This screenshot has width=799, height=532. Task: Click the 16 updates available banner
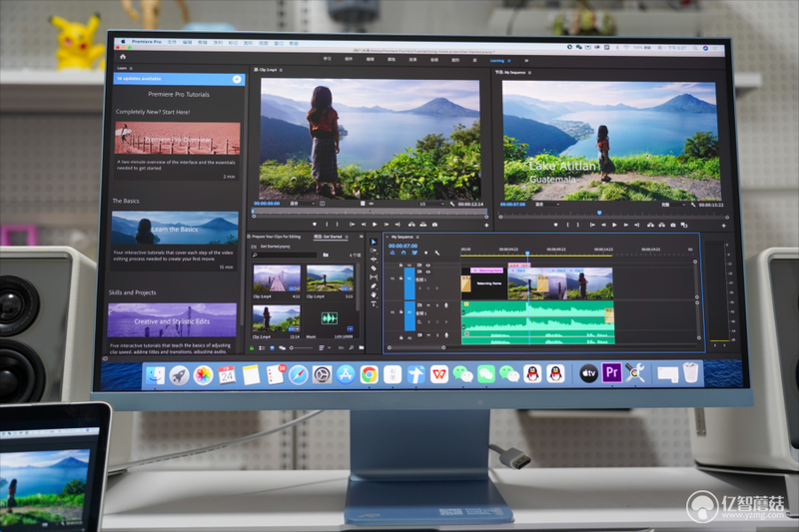(179, 79)
